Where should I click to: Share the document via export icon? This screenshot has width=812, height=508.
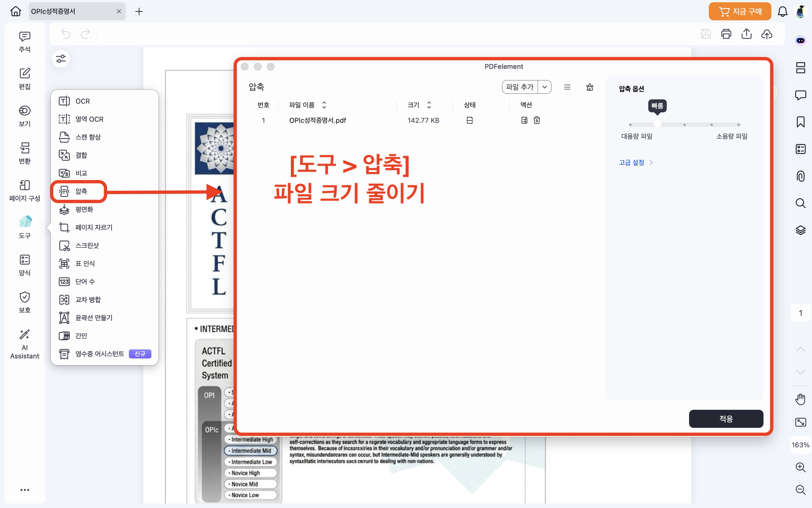click(x=746, y=34)
